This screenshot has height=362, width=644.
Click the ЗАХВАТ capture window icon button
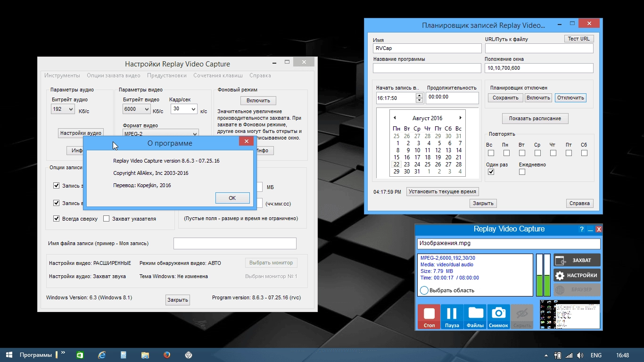[577, 260]
